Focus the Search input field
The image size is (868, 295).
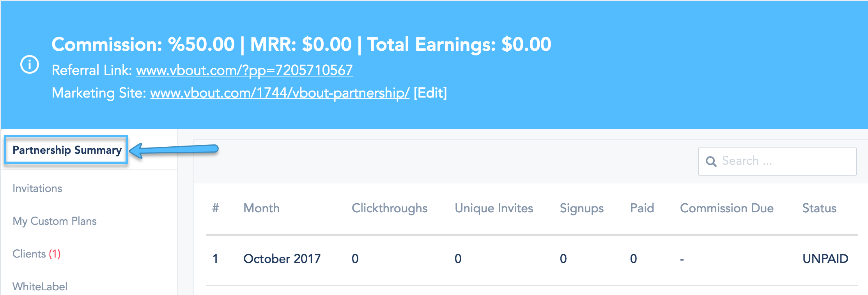coord(777,162)
